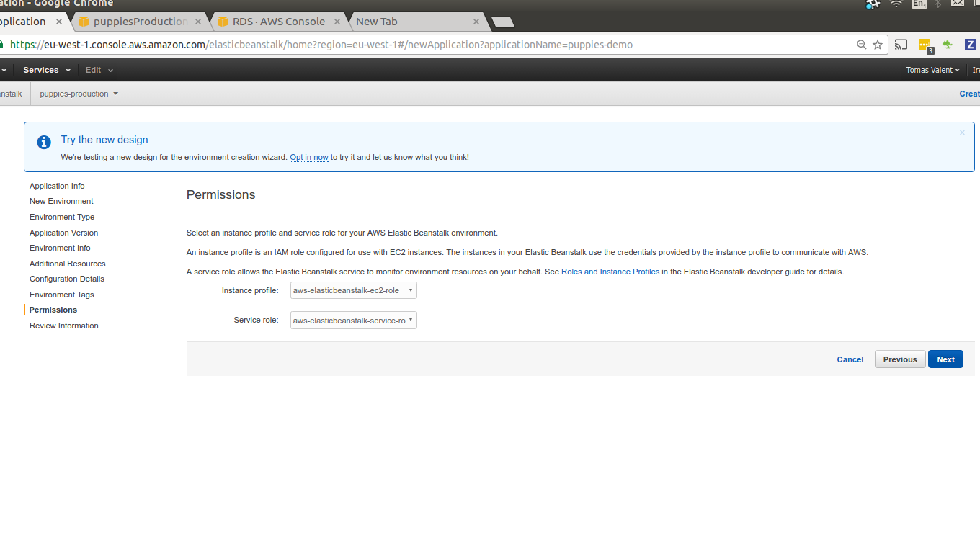Screen dimensions: 980x551
Task: Click the Bluetooth tray icon
Action: [938, 4]
